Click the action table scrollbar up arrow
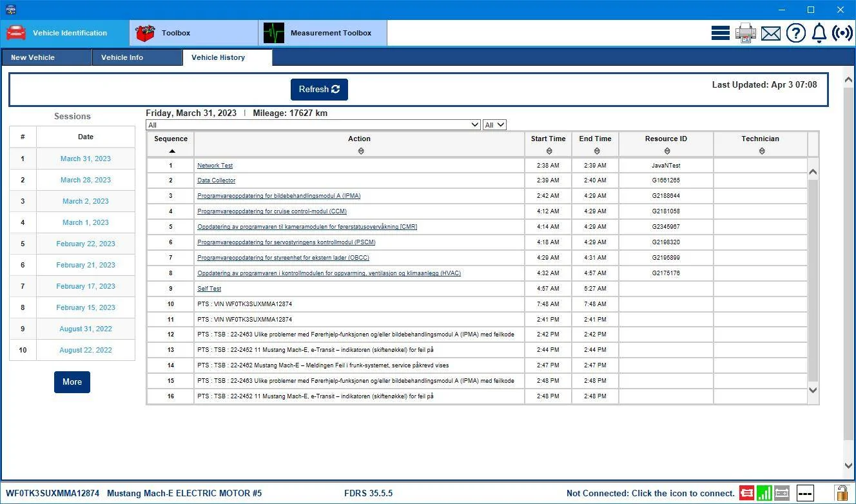Viewport: 856px width, 504px height. 813,172
